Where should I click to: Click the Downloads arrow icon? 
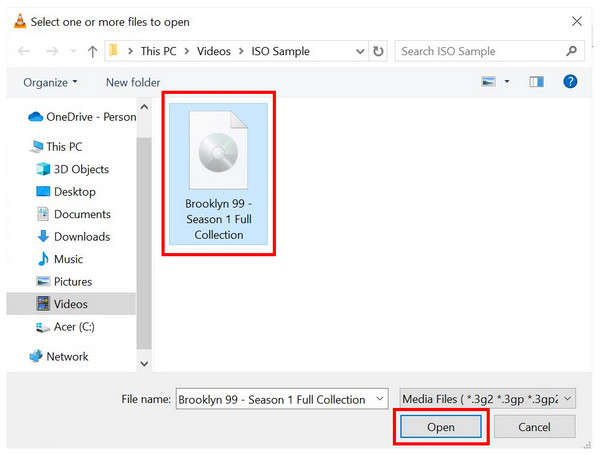tap(43, 236)
